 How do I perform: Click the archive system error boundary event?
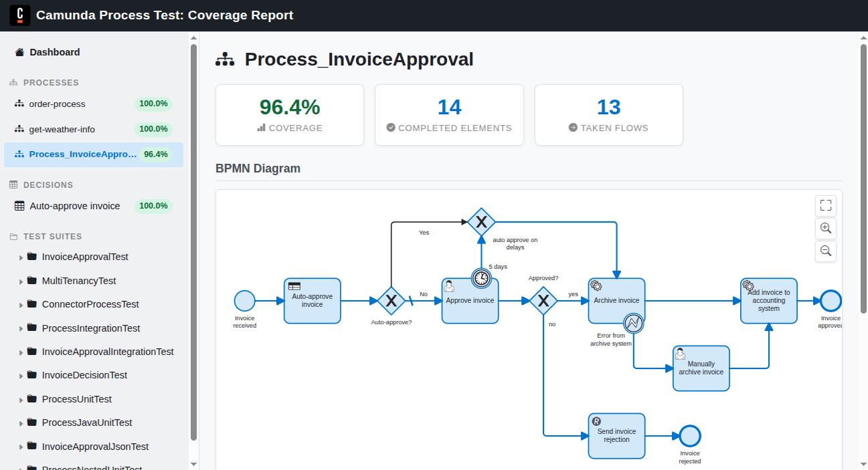tap(633, 324)
